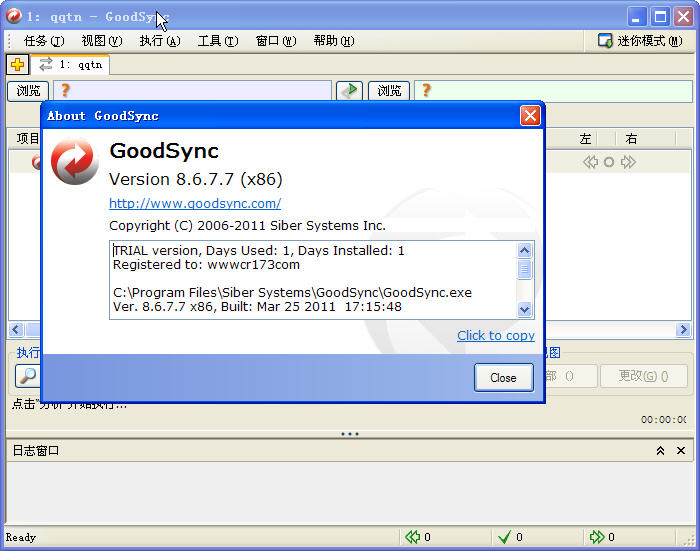
Task: Click inside the trial version info text box
Action: (x=313, y=280)
